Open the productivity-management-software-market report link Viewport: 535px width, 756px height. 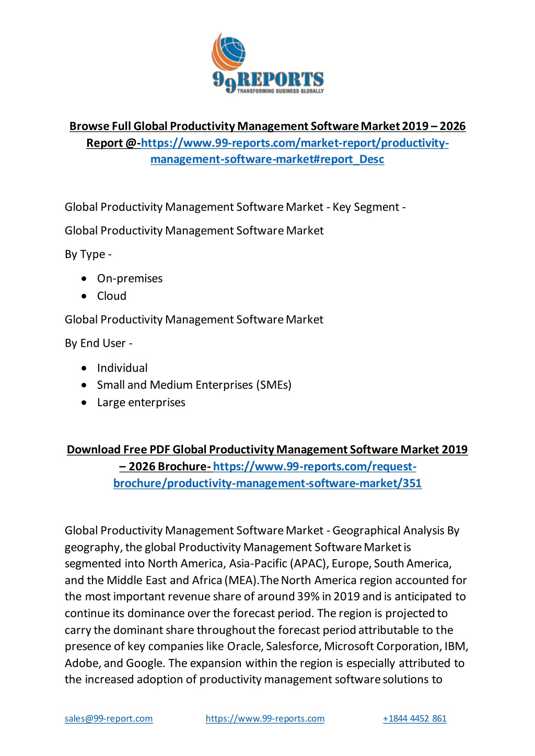tap(295, 151)
